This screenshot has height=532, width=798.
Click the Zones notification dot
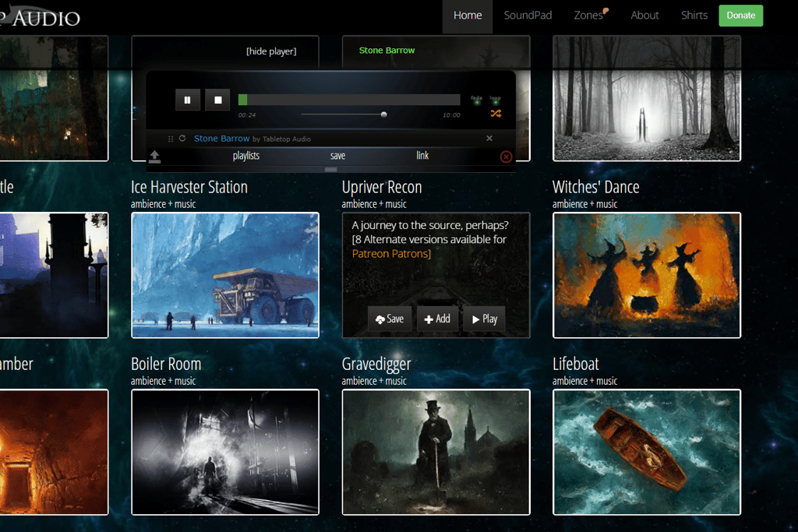click(606, 10)
